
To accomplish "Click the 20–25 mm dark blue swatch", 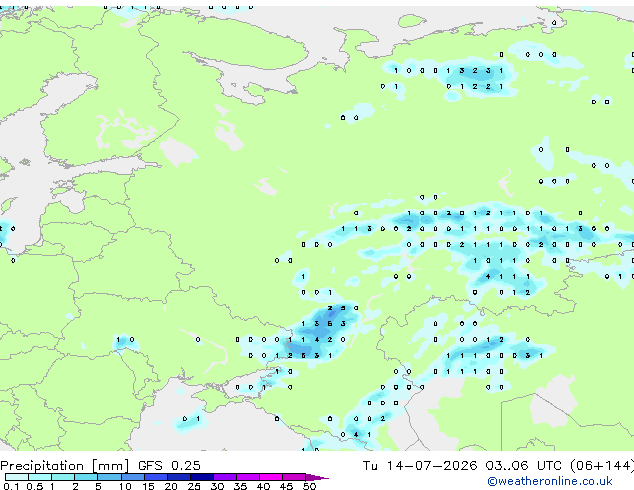I will [179, 477].
